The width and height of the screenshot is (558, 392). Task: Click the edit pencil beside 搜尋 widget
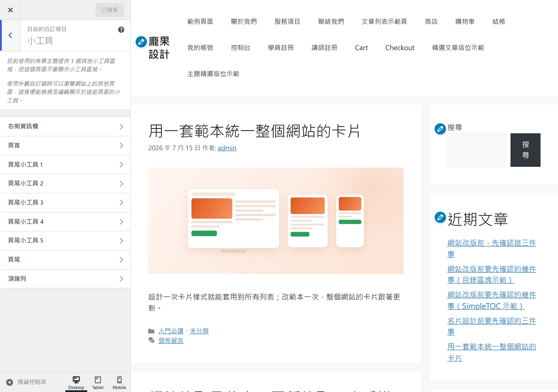pos(440,129)
